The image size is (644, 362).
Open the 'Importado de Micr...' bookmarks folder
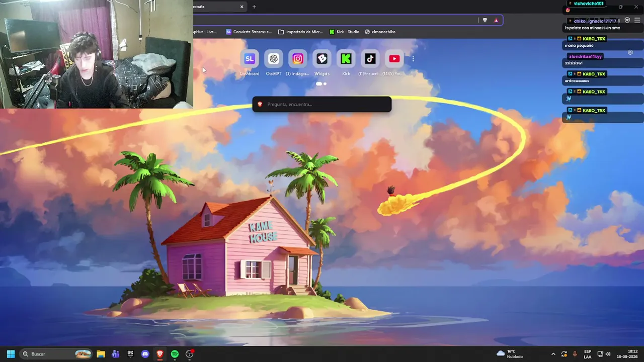(x=300, y=32)
